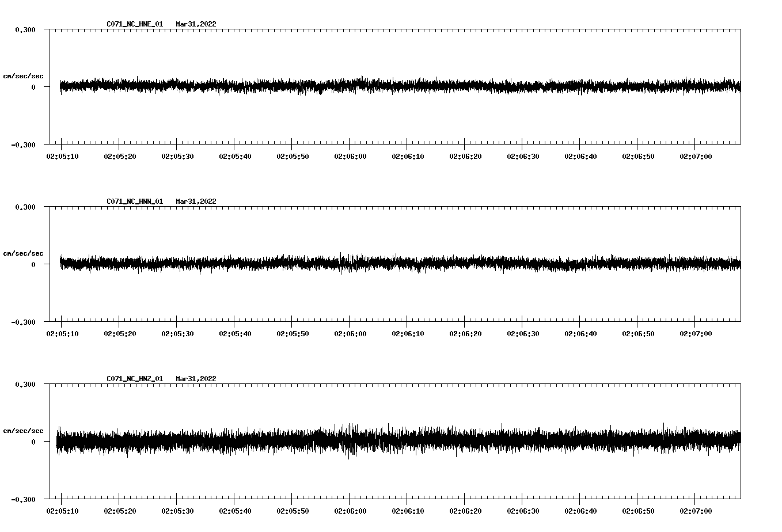
Task: Click the -0.300 lower limit of the HNN plot
Action: (23, 322)
